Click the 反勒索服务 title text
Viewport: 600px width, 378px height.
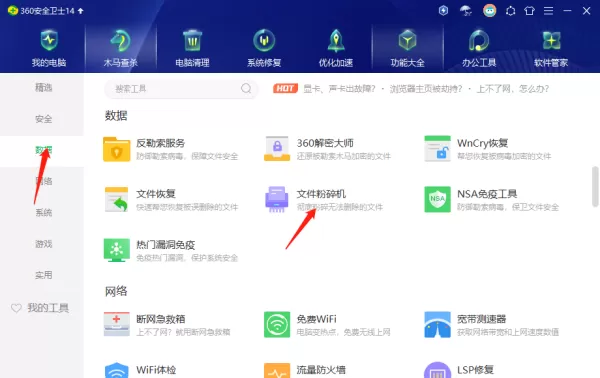(161, 143)
